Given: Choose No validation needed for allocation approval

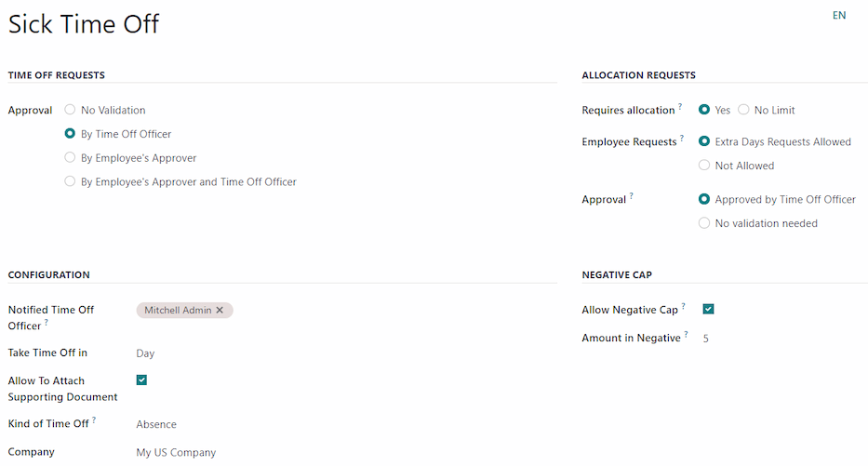Looking at the screenshot, I should click(x=704, y=223).
